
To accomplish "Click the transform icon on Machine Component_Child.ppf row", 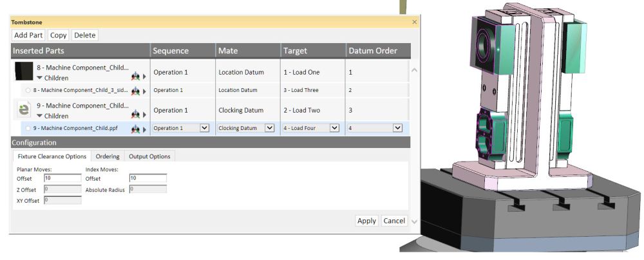I will pos(135,129).
